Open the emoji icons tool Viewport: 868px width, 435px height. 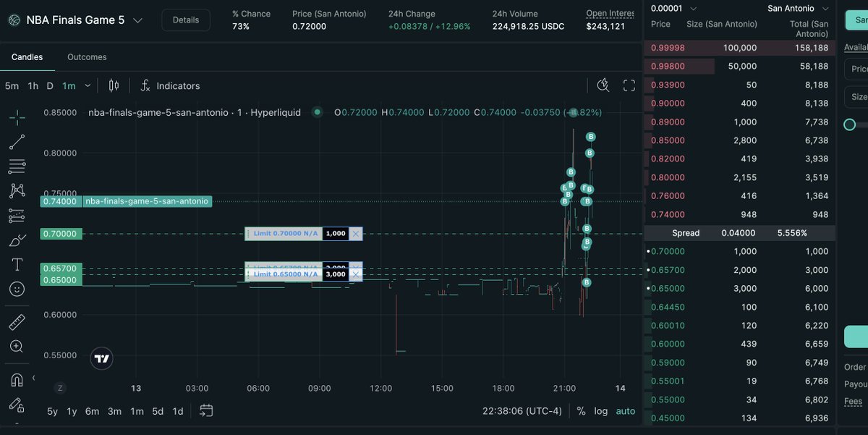point(17,289)
